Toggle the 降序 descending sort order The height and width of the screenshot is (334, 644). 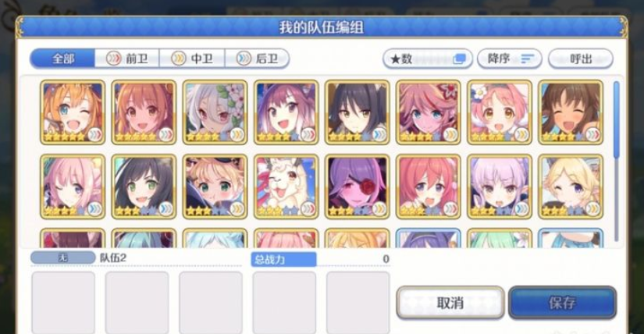(x=510, y=59)
